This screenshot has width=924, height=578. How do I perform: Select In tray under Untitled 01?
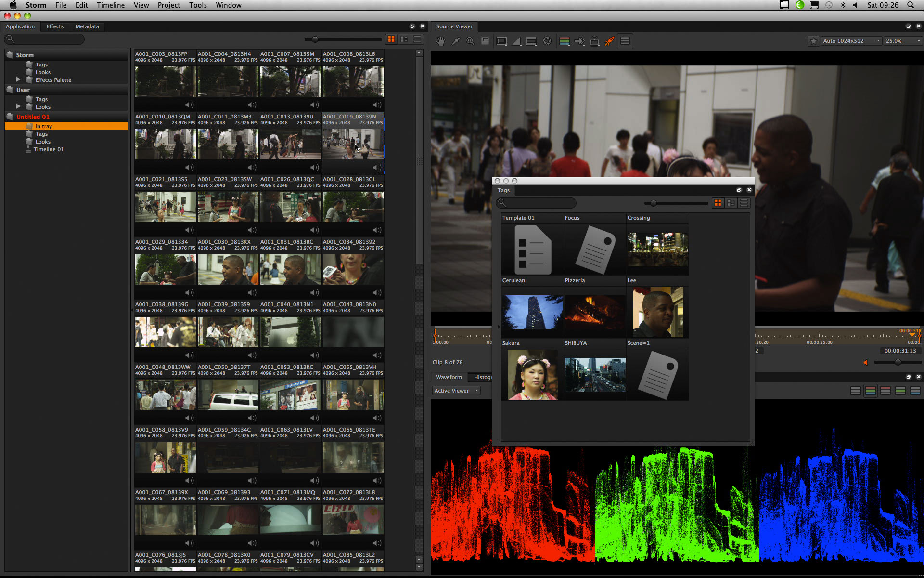66,126
